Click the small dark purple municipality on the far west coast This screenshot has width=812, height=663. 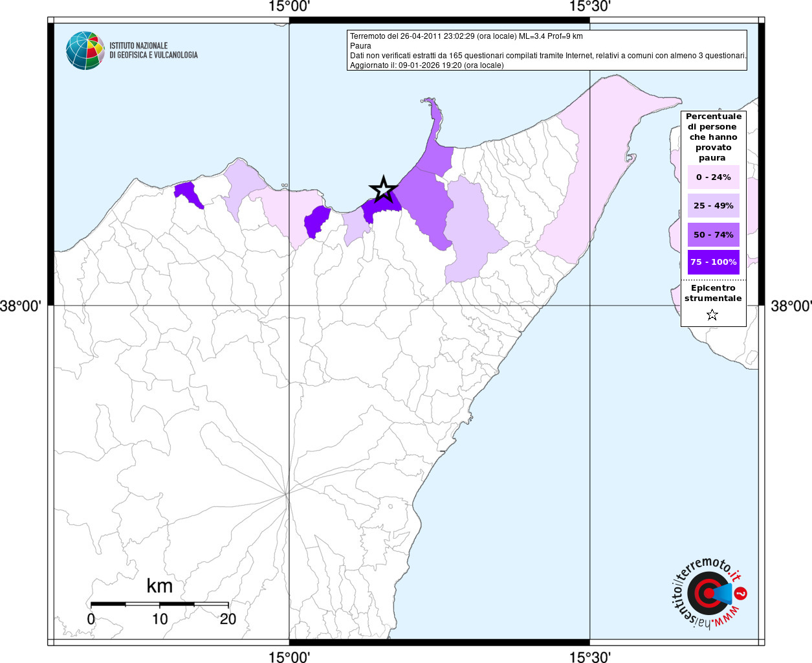click(188, 194)
